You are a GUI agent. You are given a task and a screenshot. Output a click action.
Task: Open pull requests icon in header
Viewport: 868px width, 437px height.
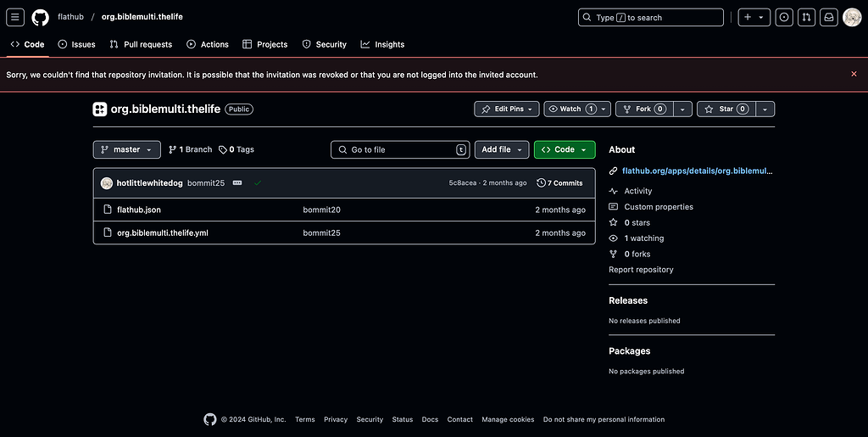click(x=806, y=17)
